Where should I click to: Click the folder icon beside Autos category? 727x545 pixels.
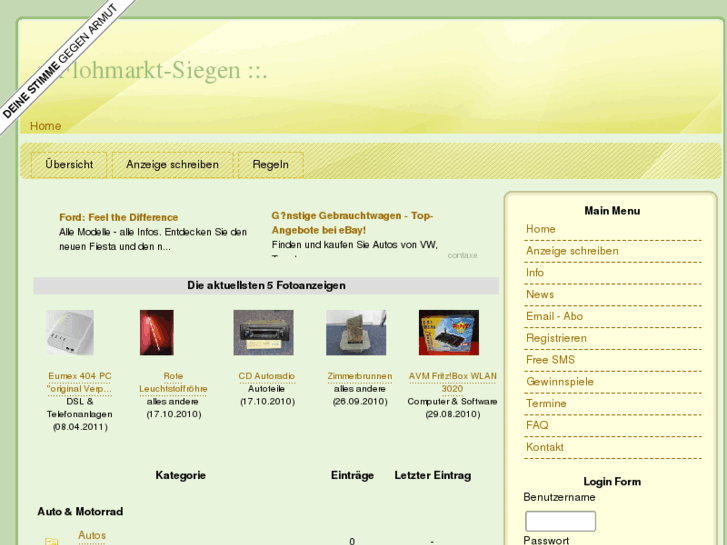51,541
